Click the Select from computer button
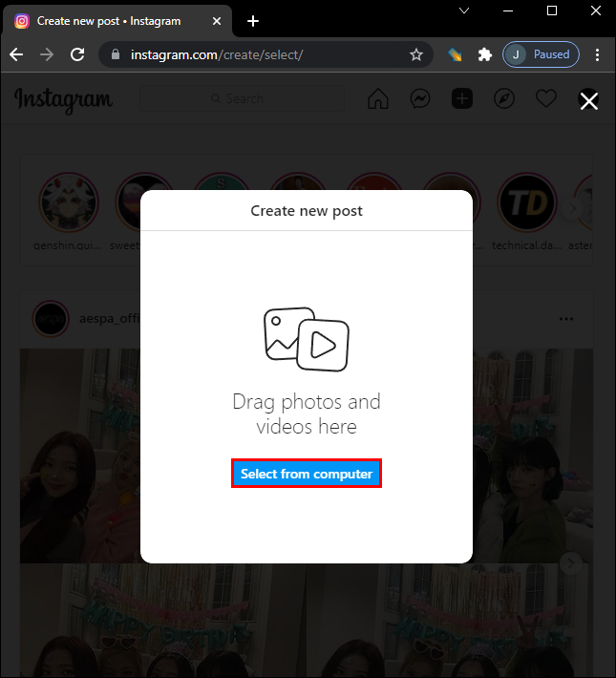 click(x=307, y=474)
